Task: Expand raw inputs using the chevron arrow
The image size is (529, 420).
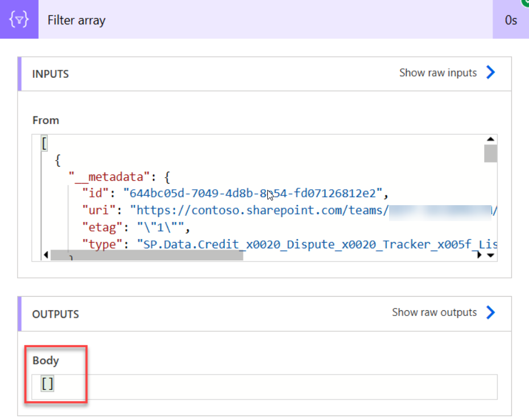Action: click(x=491, y=73)
